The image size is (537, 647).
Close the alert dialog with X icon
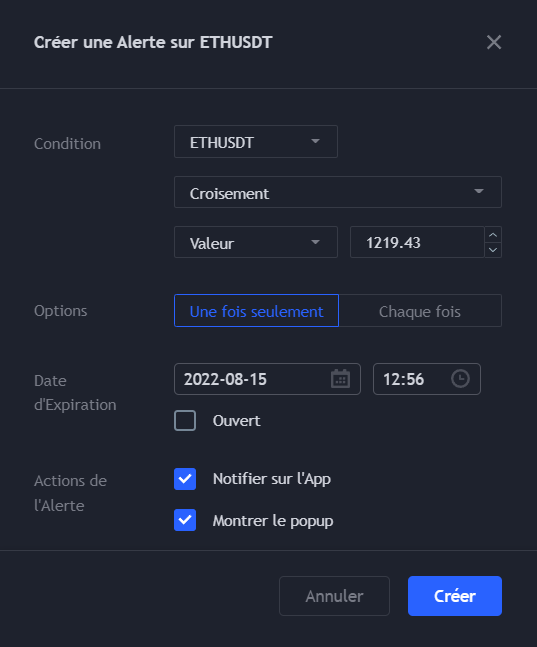pyautogui.click(x=494, y=42)
